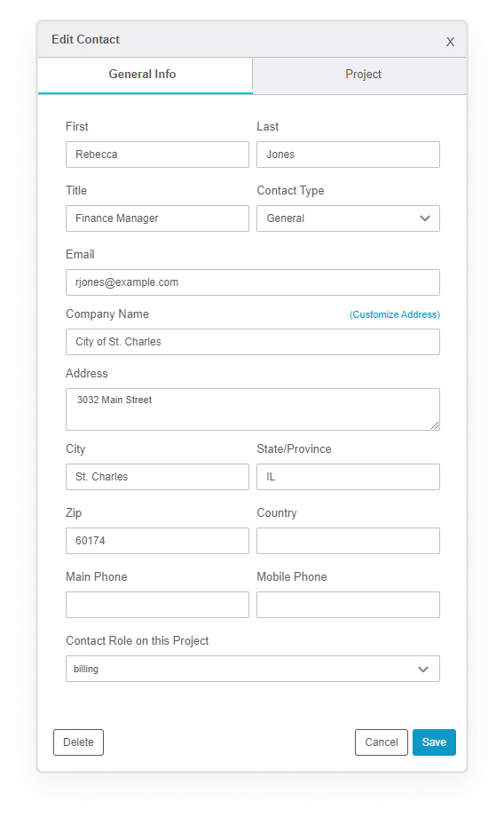The image size is (504, 825).
Task: Cancel editing the contact
Action: pyautogui.click(x=381, y=742)
